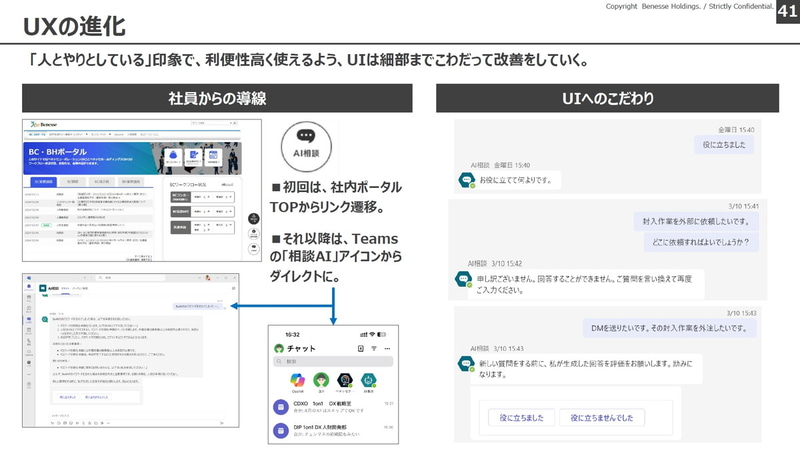Click 役に立ちました button in large chat view

521,417
